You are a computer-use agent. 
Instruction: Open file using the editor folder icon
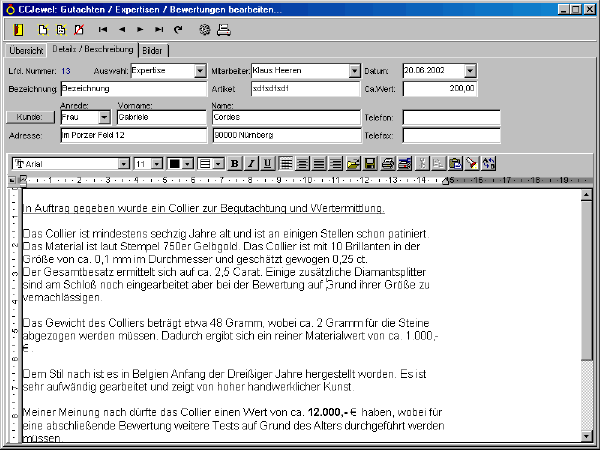353,163
